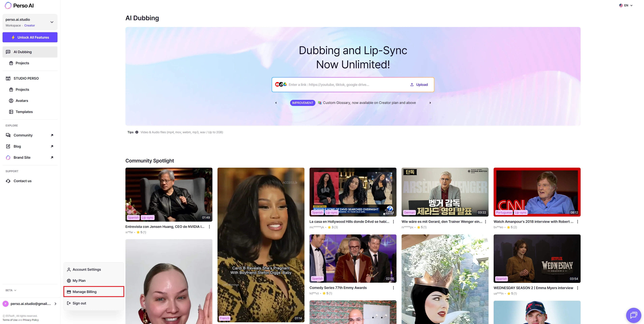Click the Unlock All Features button
This screenshot has height=324, width=644.
pos(30,37)
